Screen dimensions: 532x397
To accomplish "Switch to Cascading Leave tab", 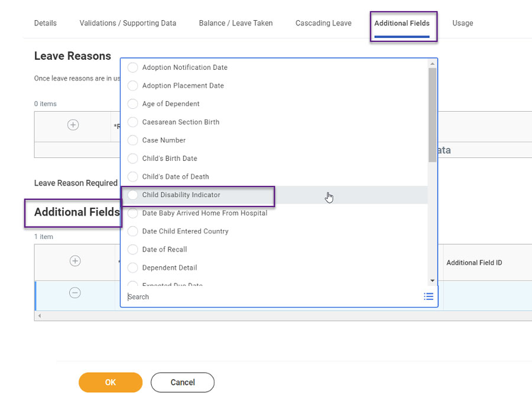I will [x=323, y=23].
